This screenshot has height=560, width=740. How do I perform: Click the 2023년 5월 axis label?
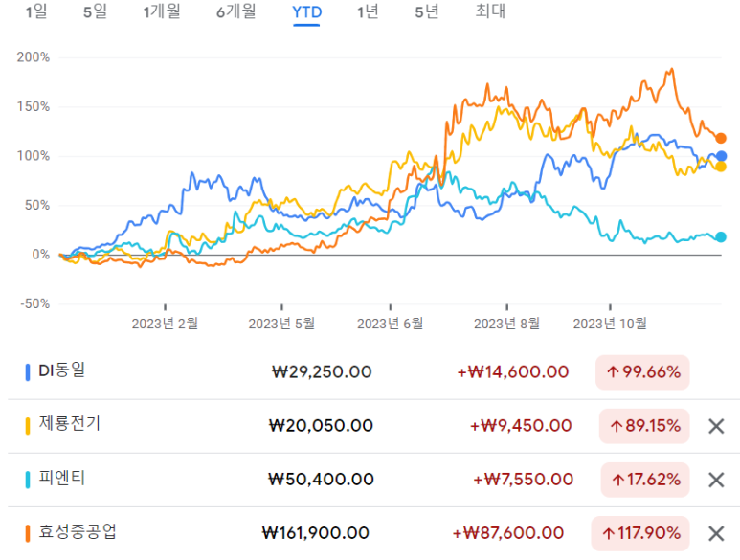click(281, 324)
